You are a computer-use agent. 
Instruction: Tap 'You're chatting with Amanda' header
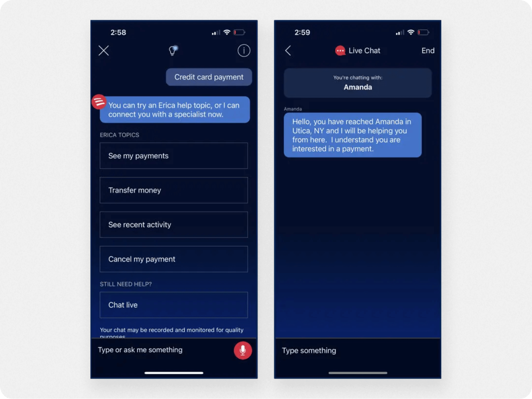click(x=358, y=82)
